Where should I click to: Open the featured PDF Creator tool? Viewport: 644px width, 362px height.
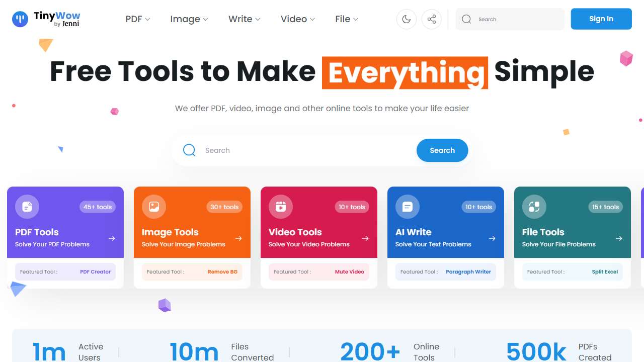(95, 271)
